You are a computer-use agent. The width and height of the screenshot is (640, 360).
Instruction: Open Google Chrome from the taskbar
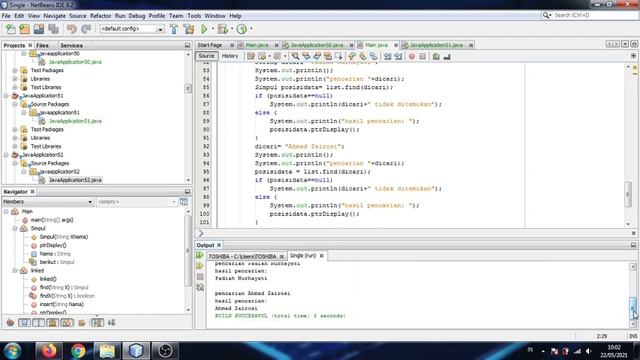pos(78,351)
